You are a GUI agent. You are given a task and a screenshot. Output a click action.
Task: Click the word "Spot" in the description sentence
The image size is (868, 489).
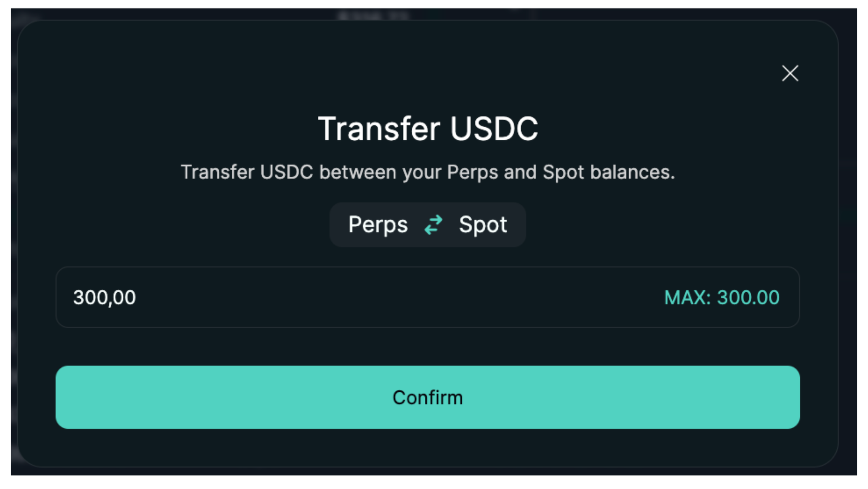point(563,172)
